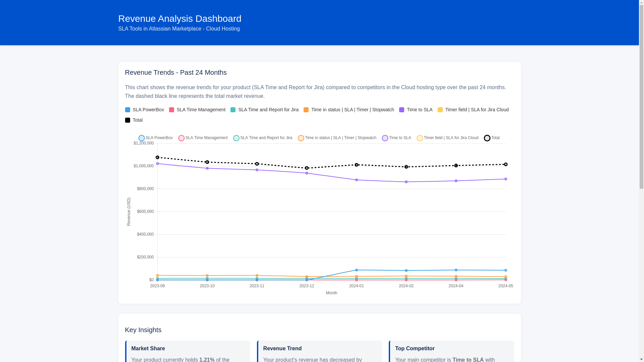Click SLA PowerBox point at 2024-04

[x=456, y=270]
